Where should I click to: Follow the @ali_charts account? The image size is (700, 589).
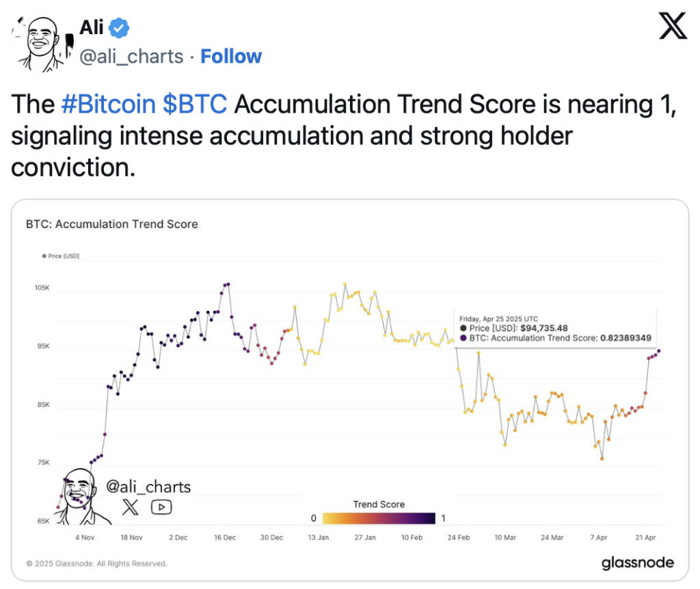pos(231,57)
